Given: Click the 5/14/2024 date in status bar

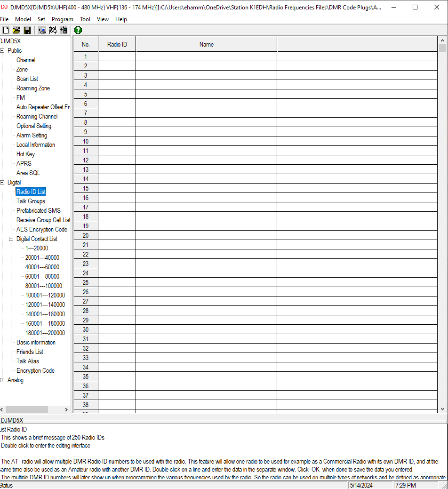Looking at the screenshot, I should [361, 485].
